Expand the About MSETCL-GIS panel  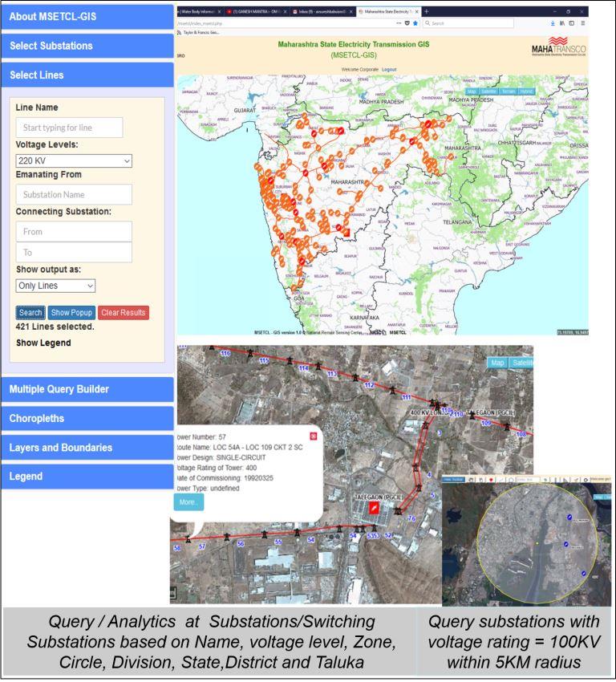(x=87, y=17)
